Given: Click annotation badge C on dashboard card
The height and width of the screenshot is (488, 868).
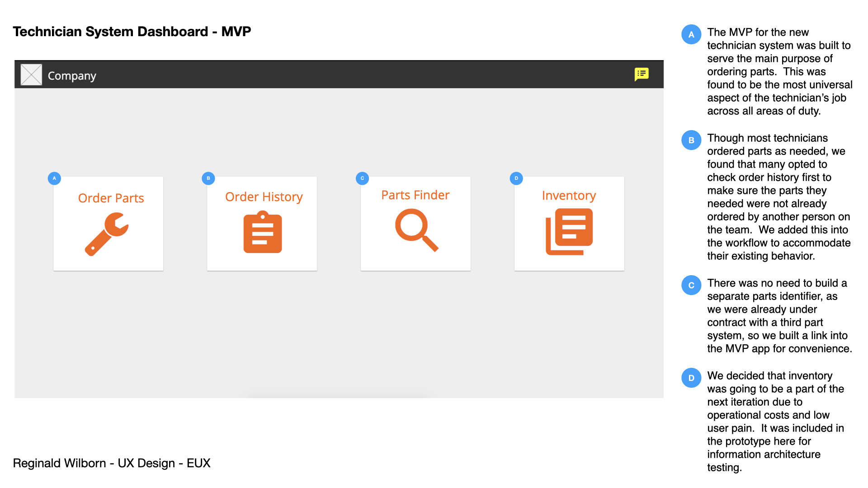Looking at the screenshot, I should (x=362, y=178).
